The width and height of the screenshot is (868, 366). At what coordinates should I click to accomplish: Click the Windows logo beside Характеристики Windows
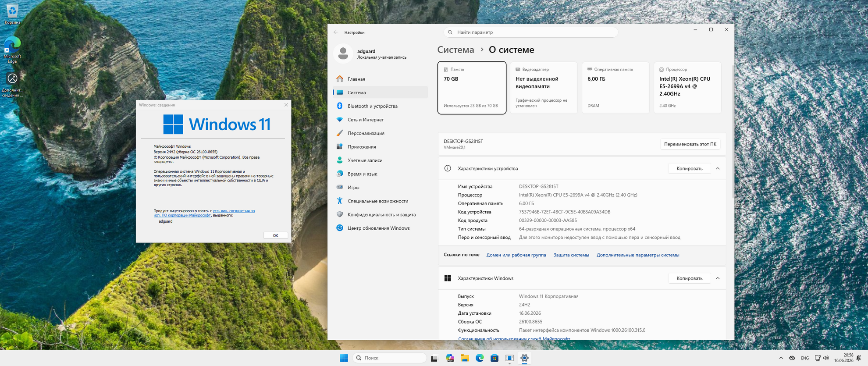click(x=448, y=278)
